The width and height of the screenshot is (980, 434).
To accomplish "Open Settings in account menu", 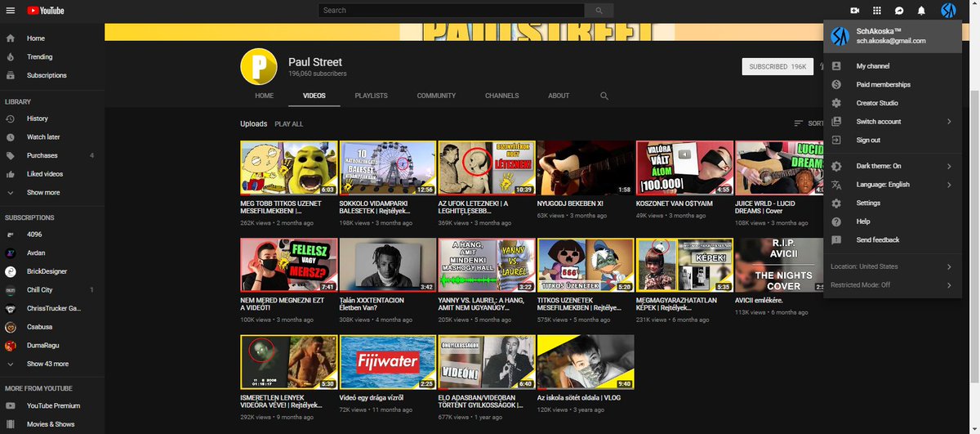I will pyautogui.click(x=893, y=203).
